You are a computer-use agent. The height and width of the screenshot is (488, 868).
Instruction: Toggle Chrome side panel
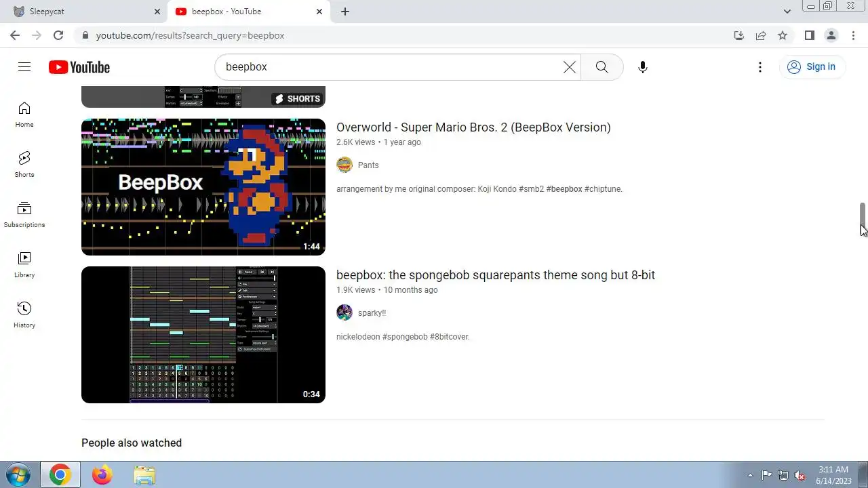(x=810, y=35)
